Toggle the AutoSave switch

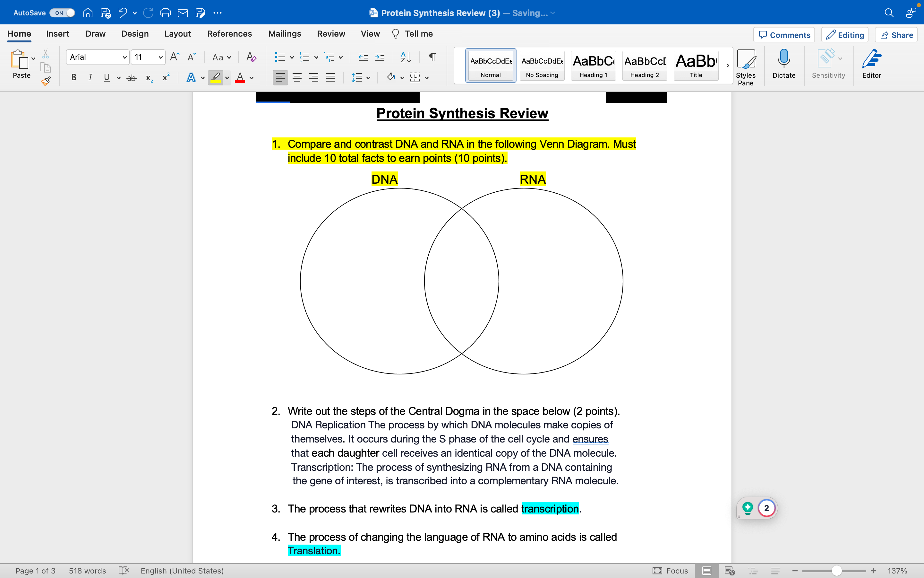(x=62, y=13)
